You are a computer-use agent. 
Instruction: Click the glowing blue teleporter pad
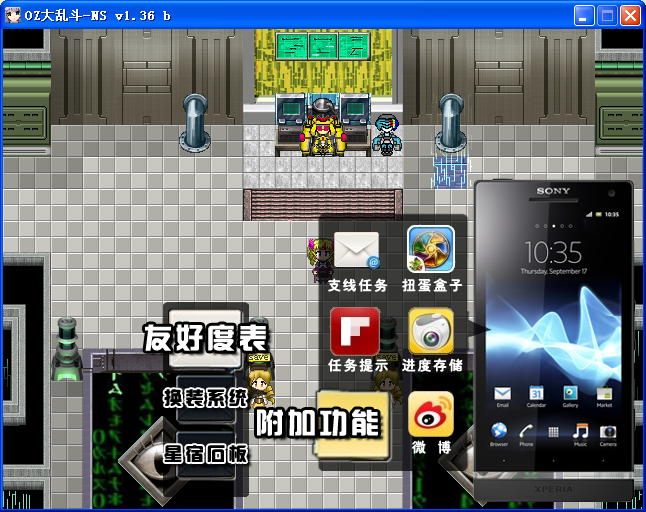pos(450,172)
